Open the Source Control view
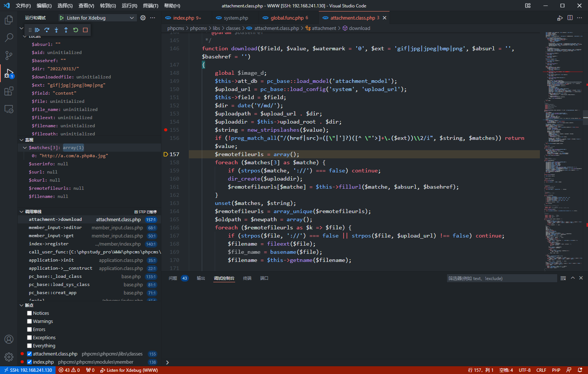This screenshot has width=588, height=374. tap(9, 55)
